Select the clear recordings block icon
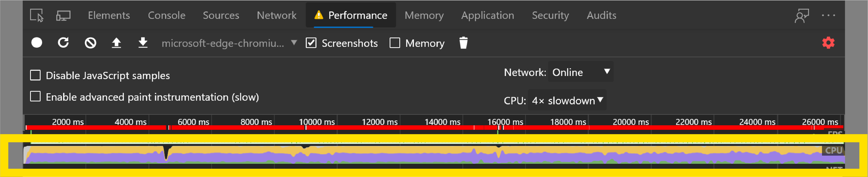The height and width of the screenshot is (177, 868). 90,43
